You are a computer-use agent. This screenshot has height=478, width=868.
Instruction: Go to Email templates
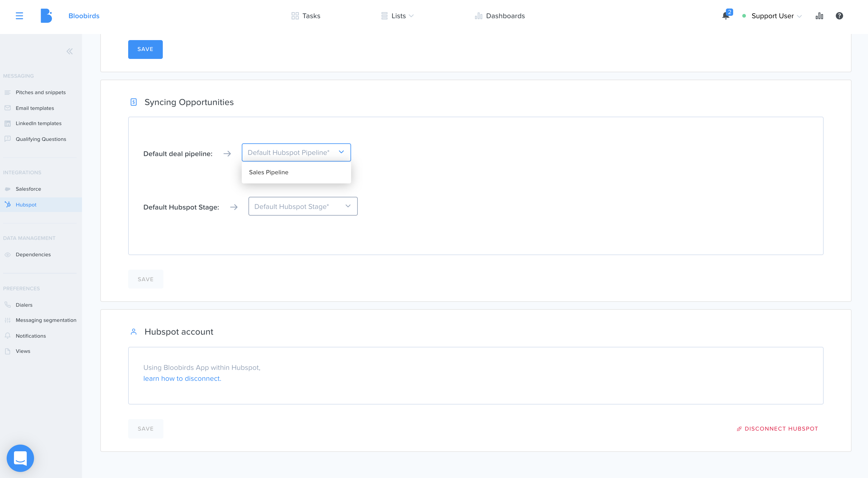(35, 108)
